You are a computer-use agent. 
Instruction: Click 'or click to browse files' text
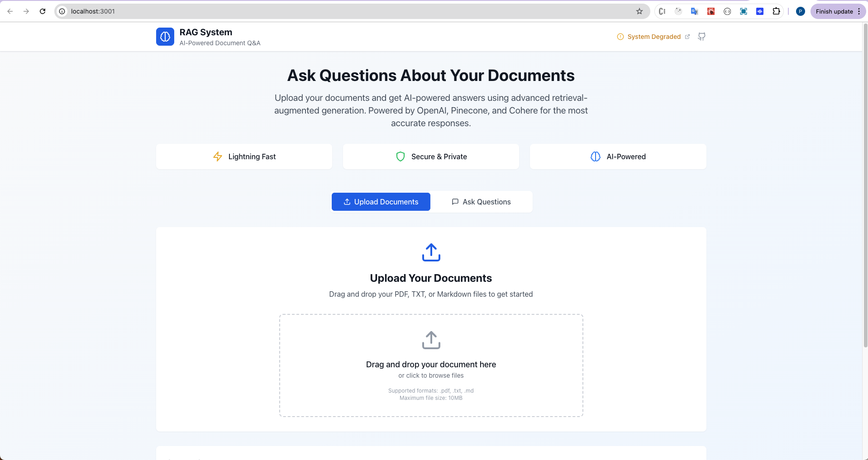(x=431, y=375)
